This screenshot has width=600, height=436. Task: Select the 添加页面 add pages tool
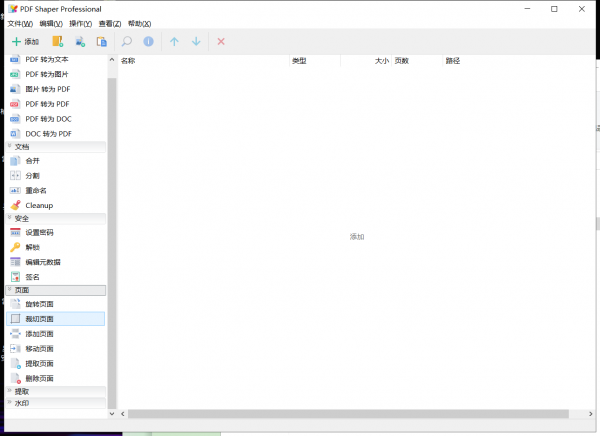[56, 334]
